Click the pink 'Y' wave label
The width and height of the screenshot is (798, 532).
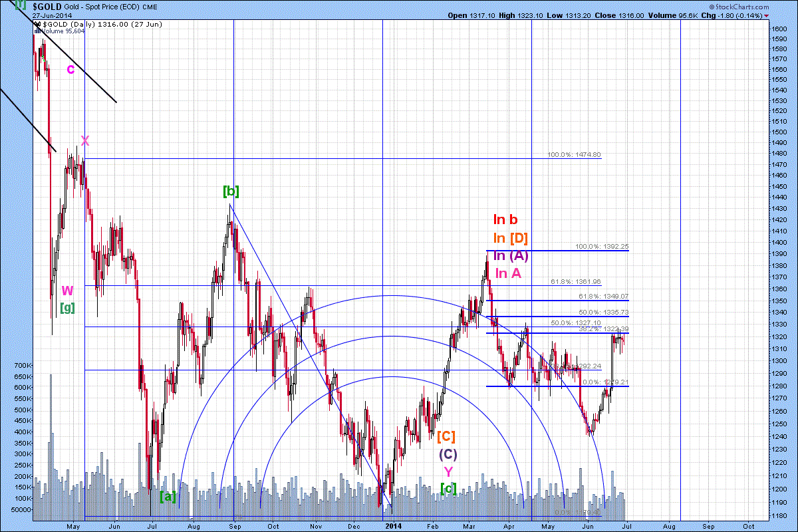pyautogui.click(x=448, y=471)
